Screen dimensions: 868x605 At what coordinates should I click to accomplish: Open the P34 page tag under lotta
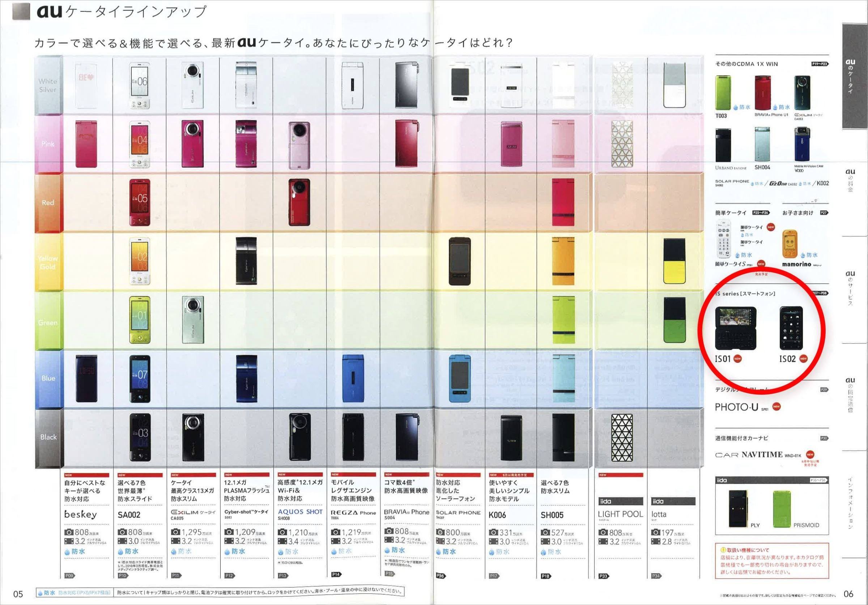click(656, 576)
